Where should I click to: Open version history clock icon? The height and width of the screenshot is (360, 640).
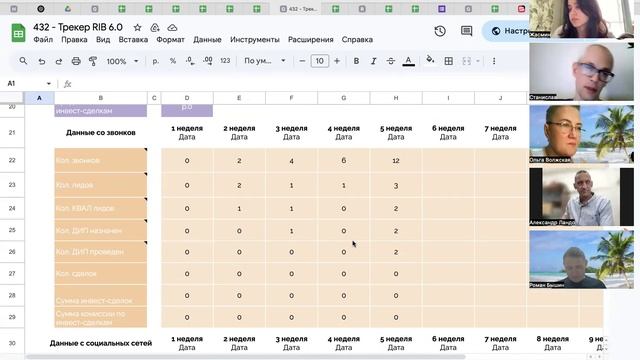(440, 31)
